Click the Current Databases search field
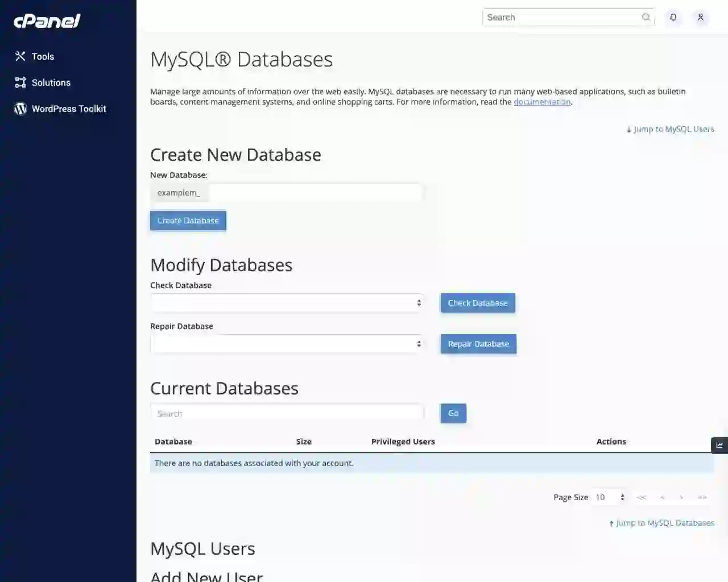728x582 pixels. click(x=287, y=413)
